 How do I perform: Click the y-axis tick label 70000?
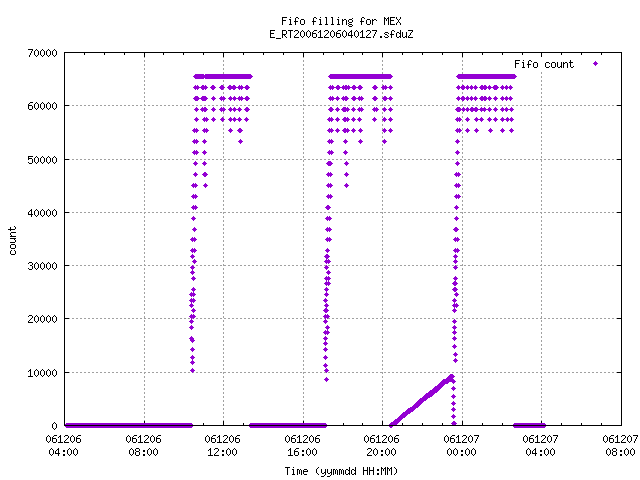(x=42, y=53)
